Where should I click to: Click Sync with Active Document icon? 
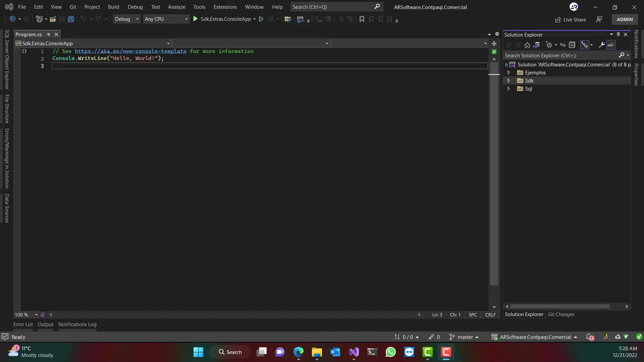coord(563,45)
